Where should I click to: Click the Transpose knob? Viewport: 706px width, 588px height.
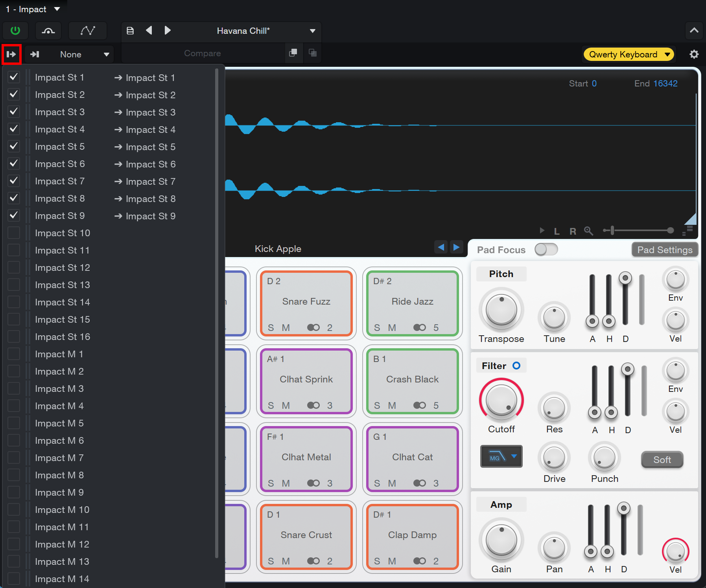(x=501, y=310)
